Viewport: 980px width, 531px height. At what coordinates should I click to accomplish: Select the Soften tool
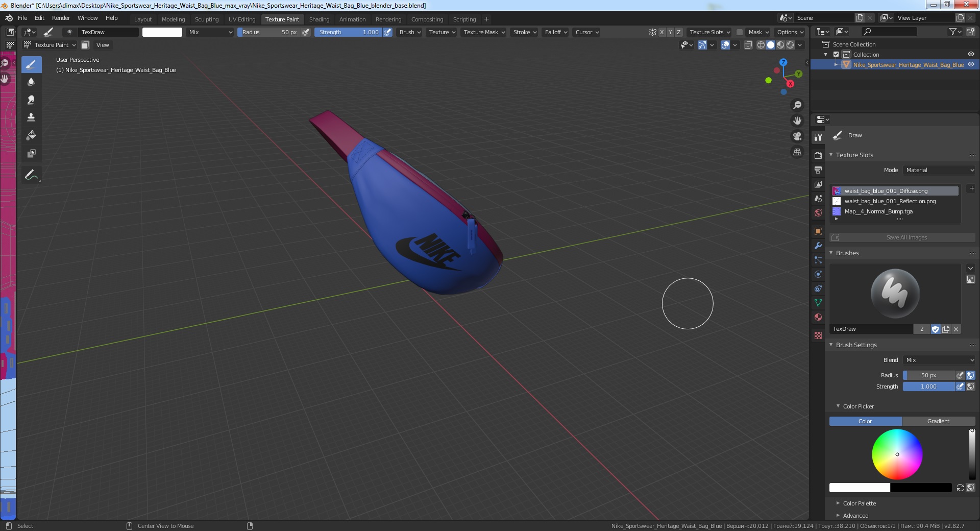point(31,82)
